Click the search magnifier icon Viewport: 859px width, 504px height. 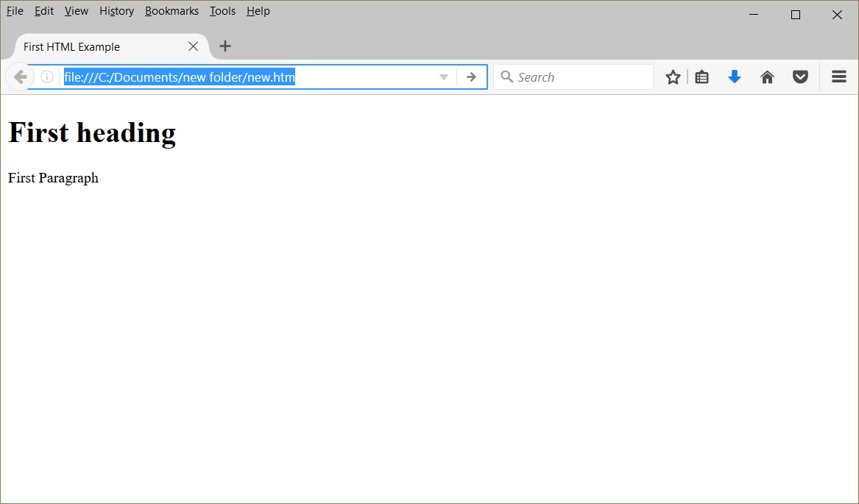pyautogui.click(x=507, y=77)
